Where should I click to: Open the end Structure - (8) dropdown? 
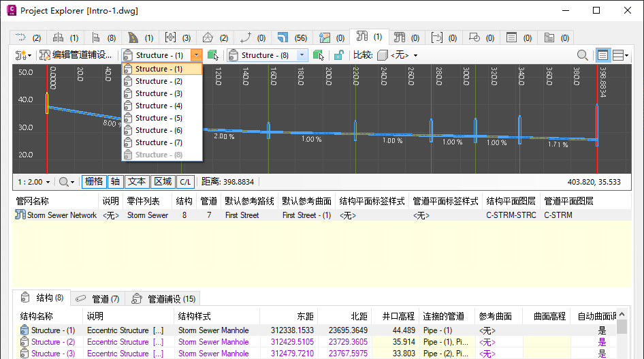[302, 55]
